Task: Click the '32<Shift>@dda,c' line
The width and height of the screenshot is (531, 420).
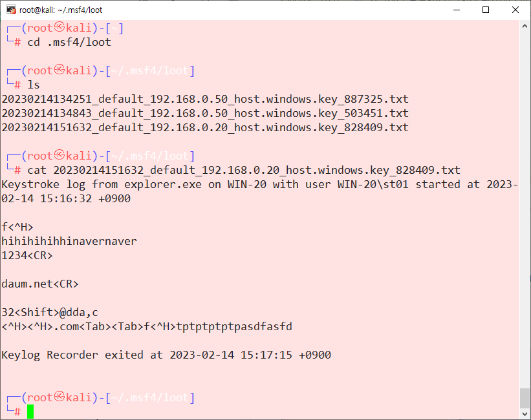Action: pyautogui.click(x=50, y=312)
